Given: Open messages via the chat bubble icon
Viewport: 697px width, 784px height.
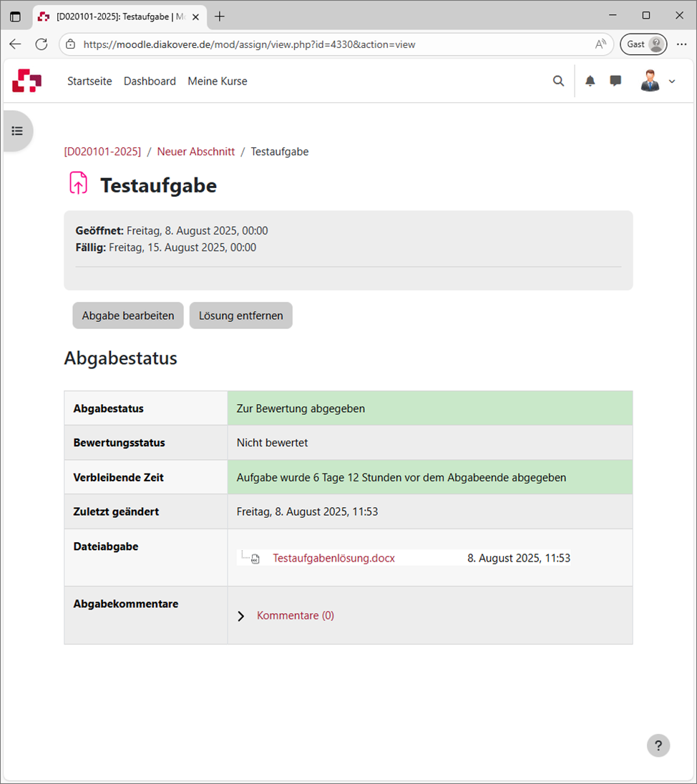Looking at the screenshot, I should pos(615,81).
